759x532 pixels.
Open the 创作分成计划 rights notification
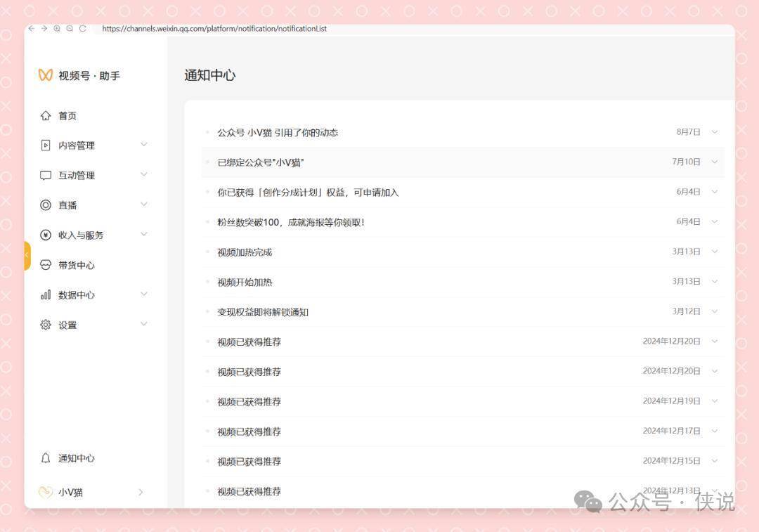308,193
